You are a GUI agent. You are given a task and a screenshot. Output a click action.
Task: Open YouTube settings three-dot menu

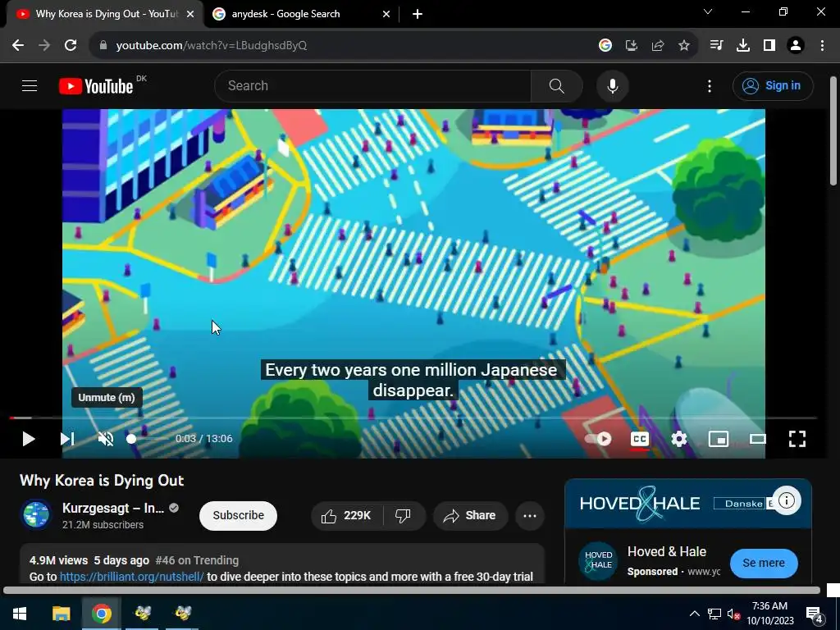[x=710, y=85]
